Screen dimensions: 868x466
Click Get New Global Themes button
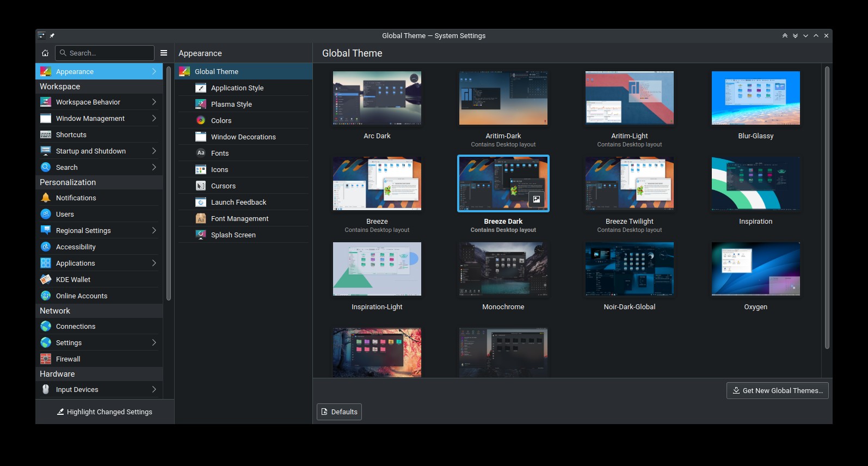[777, 390]
